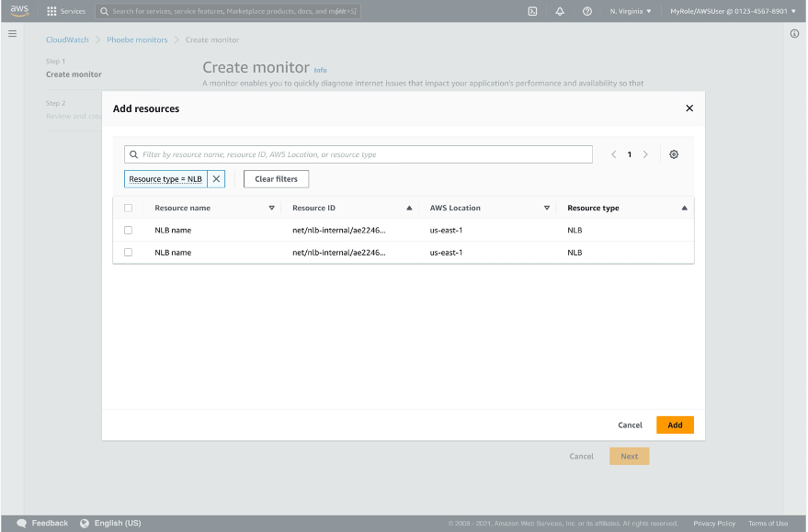Go to the next page of resources
This screenshot has height=532, width=808.
click(643, 154)
